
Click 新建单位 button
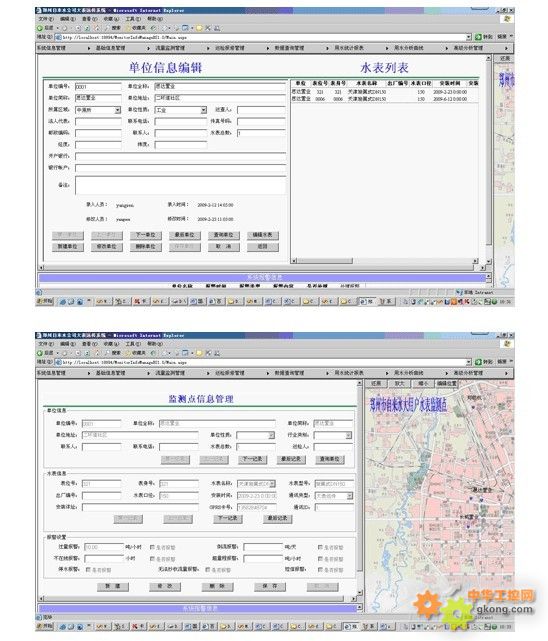[67, 247]
